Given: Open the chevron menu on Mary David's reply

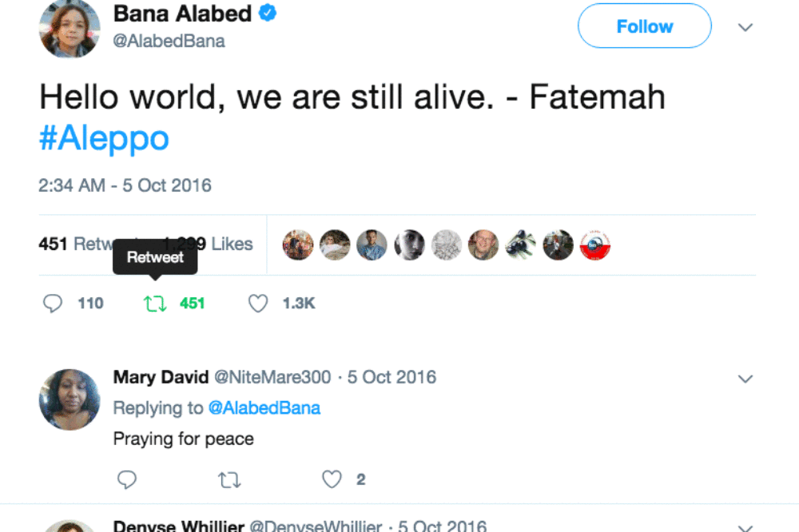Looking at the screenshot, I should [745, 378].
